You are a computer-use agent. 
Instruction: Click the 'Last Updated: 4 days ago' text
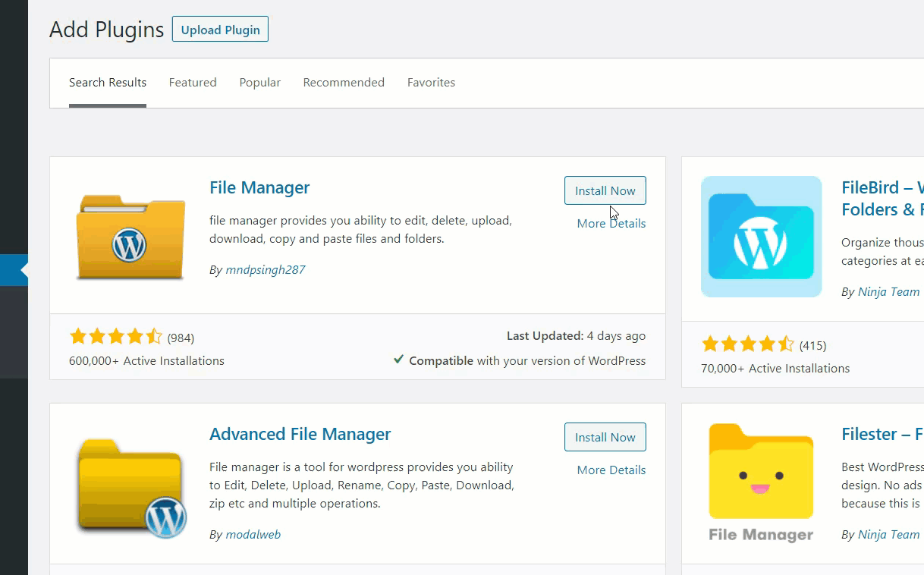(577, 335)
